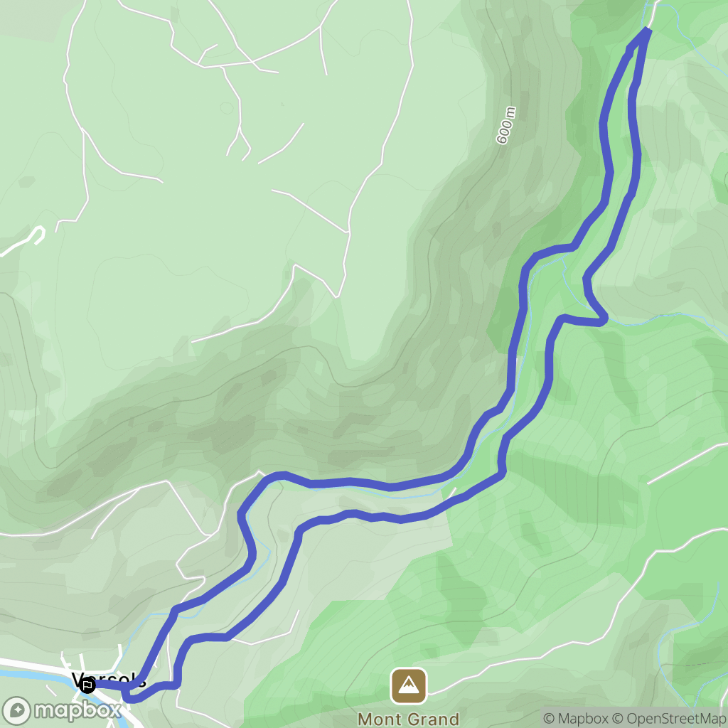Select the Versols town name label
This screenshot has height=728, width=728.
[x=109, y=680]
